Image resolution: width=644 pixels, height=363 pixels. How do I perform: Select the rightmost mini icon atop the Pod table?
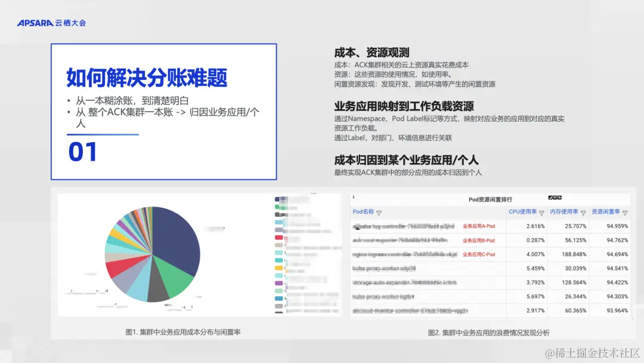pos(559,197)
